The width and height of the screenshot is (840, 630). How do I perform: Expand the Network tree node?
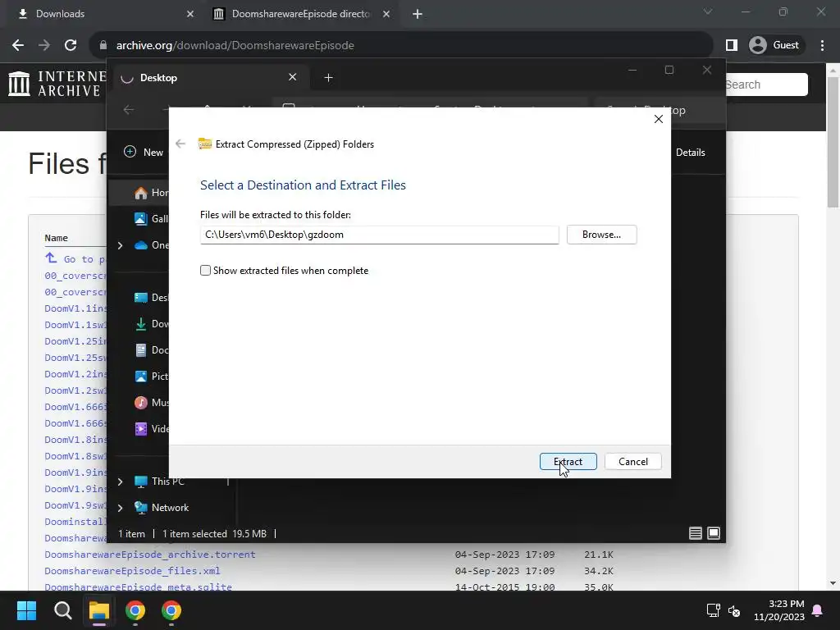coord(121,508)
